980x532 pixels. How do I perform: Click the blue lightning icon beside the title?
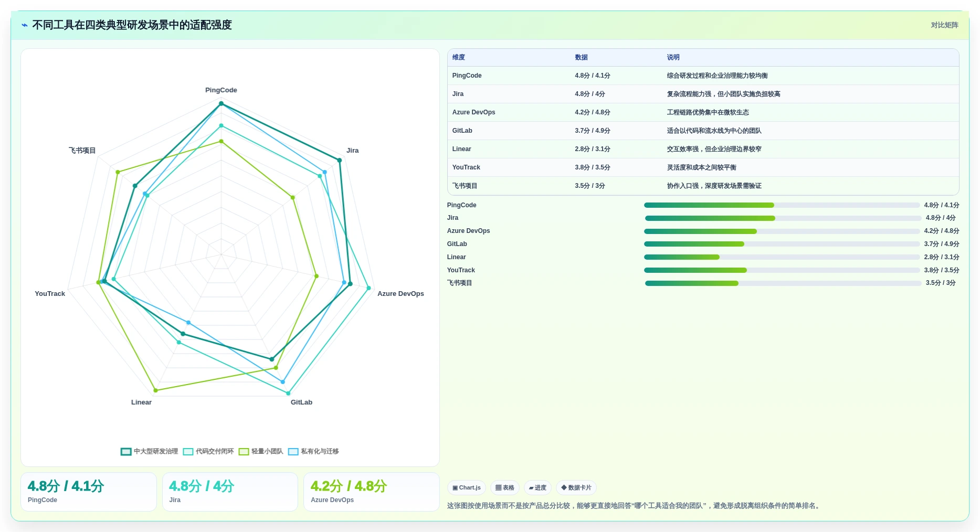tap(25, 25)
